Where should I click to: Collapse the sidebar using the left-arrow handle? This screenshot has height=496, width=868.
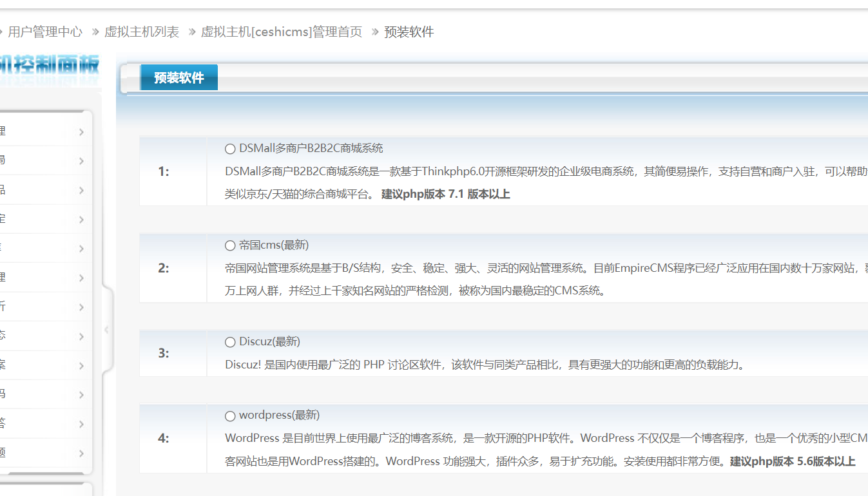pyautogui.click(x=106, y=330)
